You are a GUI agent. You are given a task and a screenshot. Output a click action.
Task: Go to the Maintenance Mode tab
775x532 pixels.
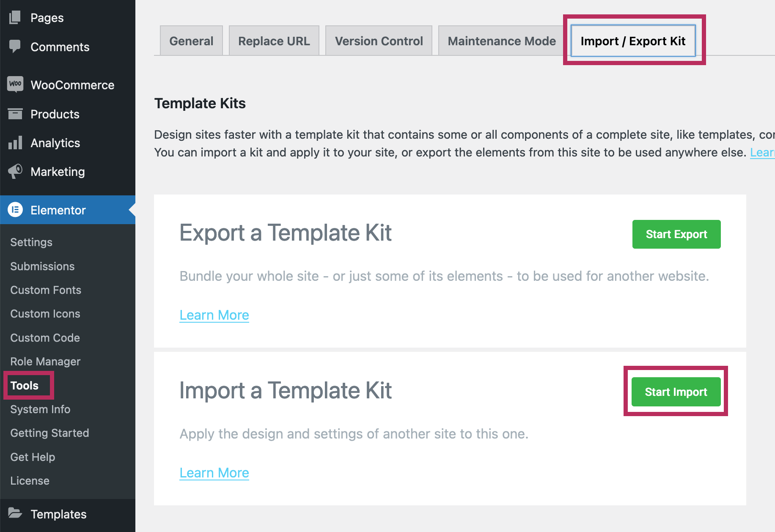502,41
